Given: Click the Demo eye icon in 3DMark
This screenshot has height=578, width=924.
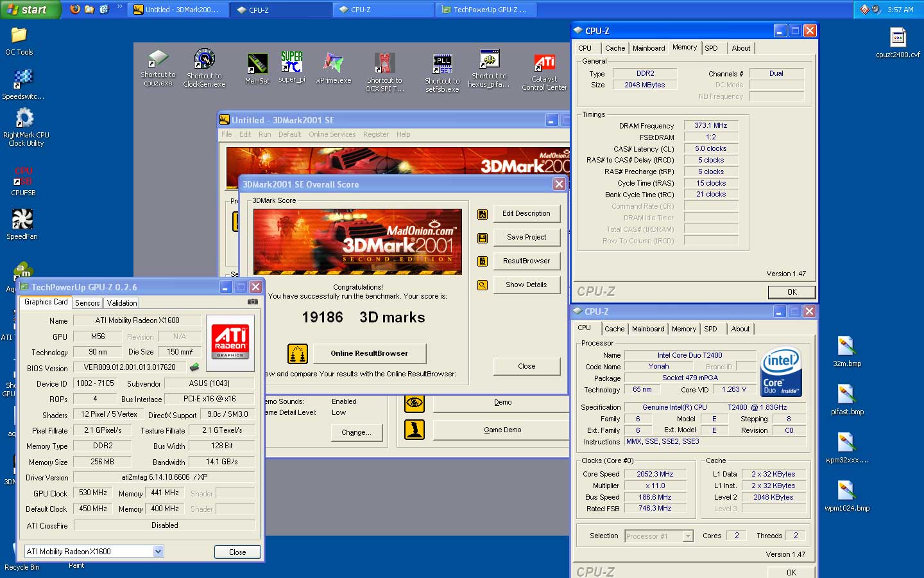Looking at the screenshot, I should (415, 403).
